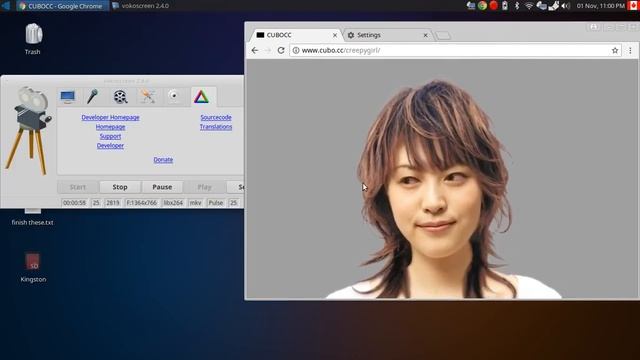
Task: Open the Translations link
Action: coord(216,127)
